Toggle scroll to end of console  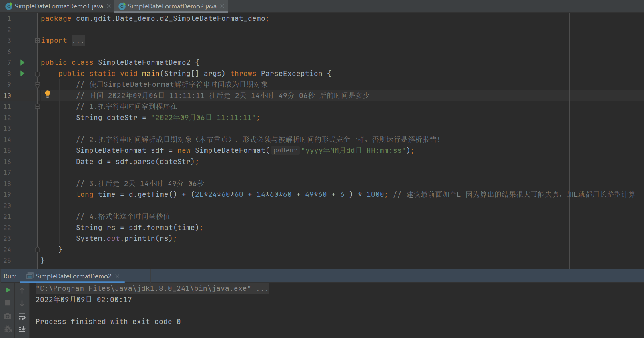(x=22, y=329)
